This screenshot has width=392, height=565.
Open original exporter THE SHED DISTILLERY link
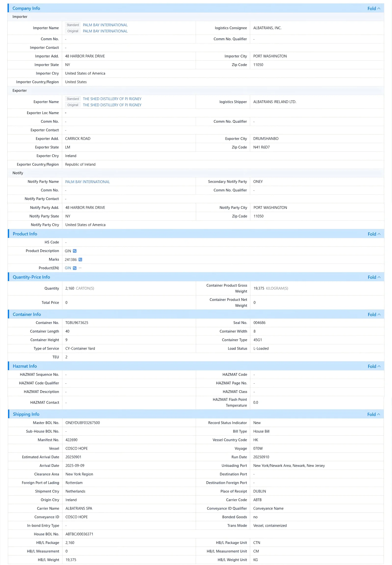pyautogui.click(x=112, y=105)
